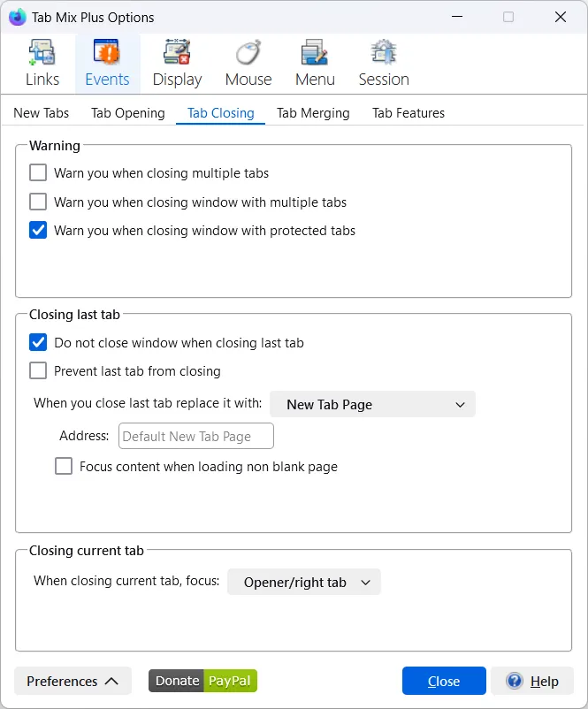588x709 pixels.
Task: Click the Help question mark icon
Action: click(515, 681)
